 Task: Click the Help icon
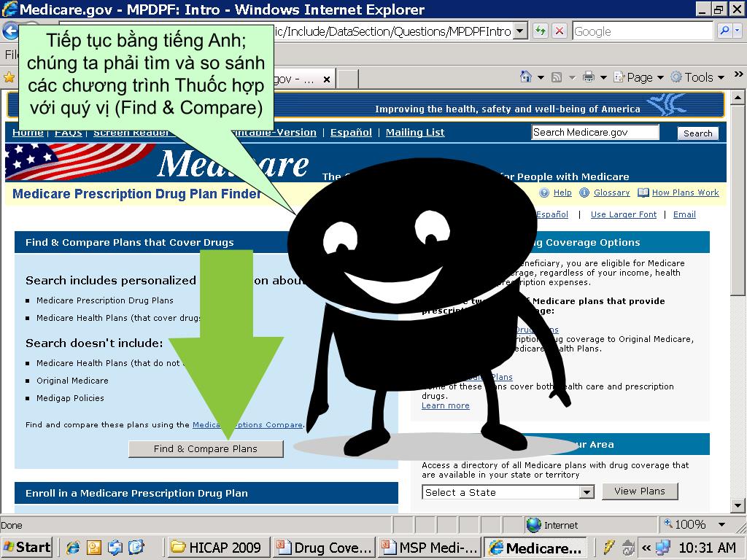click(x=544, y=192)
